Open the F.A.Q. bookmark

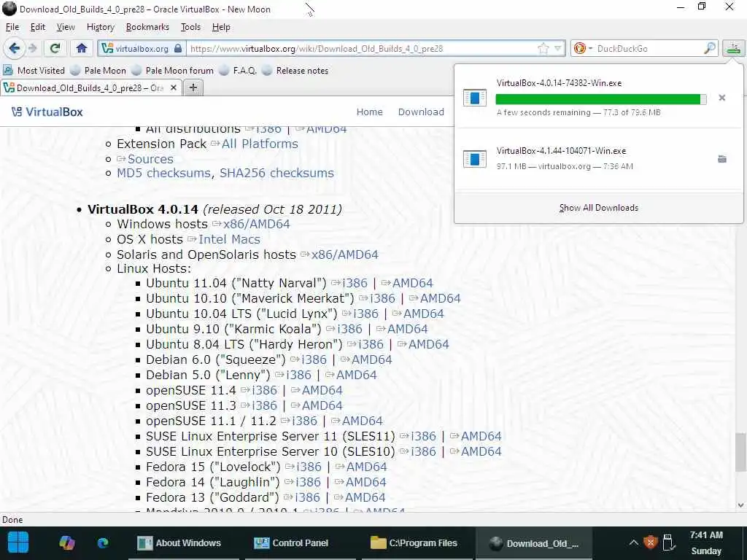pyautogui.click(x=238, y=71)
